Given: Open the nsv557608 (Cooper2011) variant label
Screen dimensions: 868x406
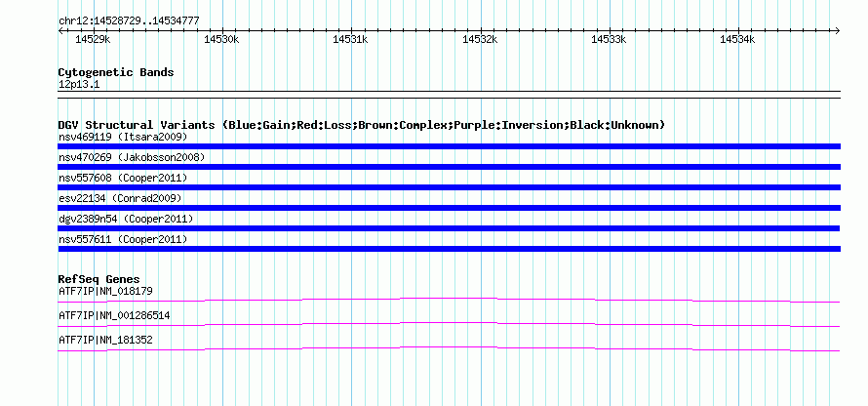Looking at the screenshot, I should pos(123,178).
